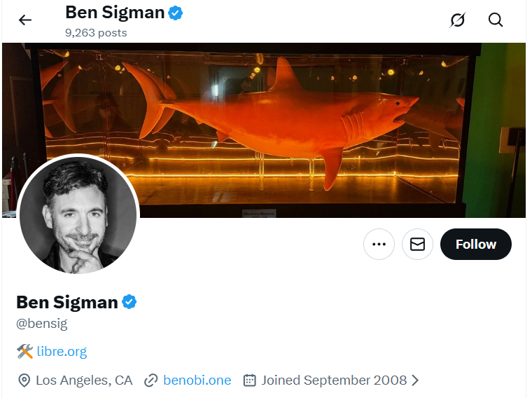
Task: Open the libre.org link
Action: [x=62, y=352]
